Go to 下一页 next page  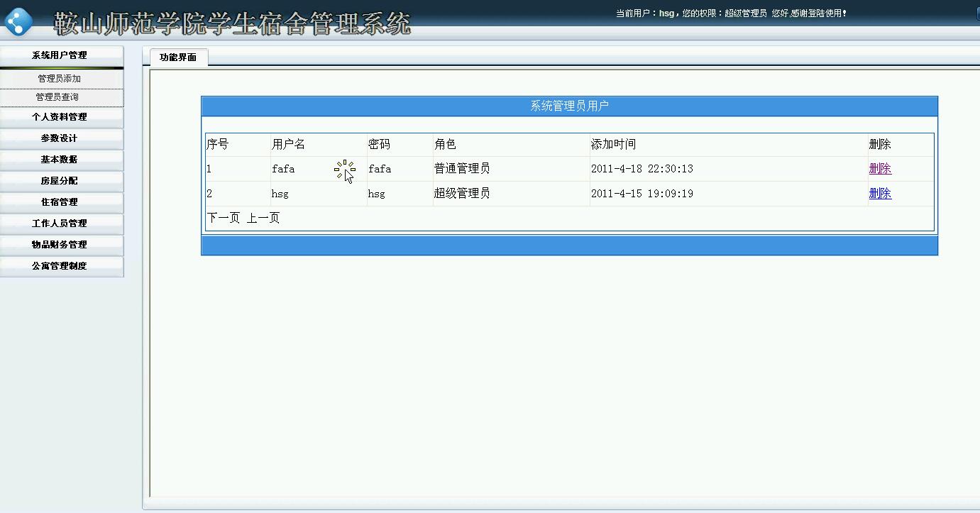tap(224, 219)
